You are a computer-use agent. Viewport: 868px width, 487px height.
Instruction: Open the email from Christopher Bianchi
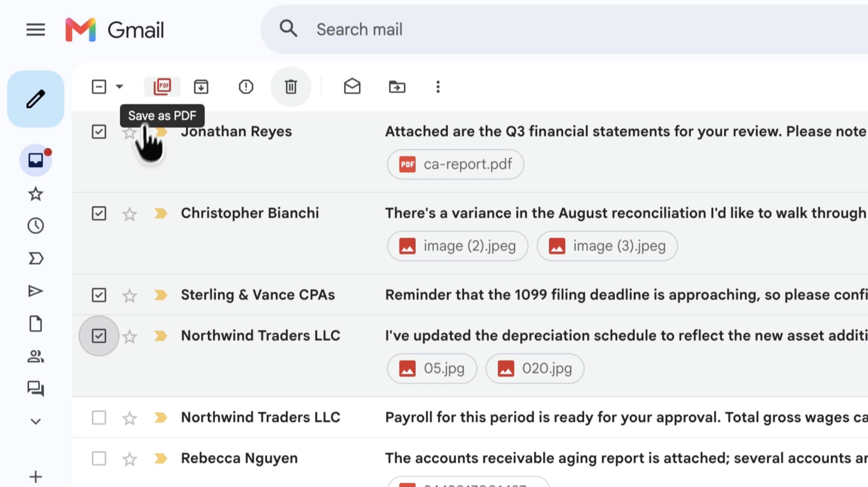[250, 213]
